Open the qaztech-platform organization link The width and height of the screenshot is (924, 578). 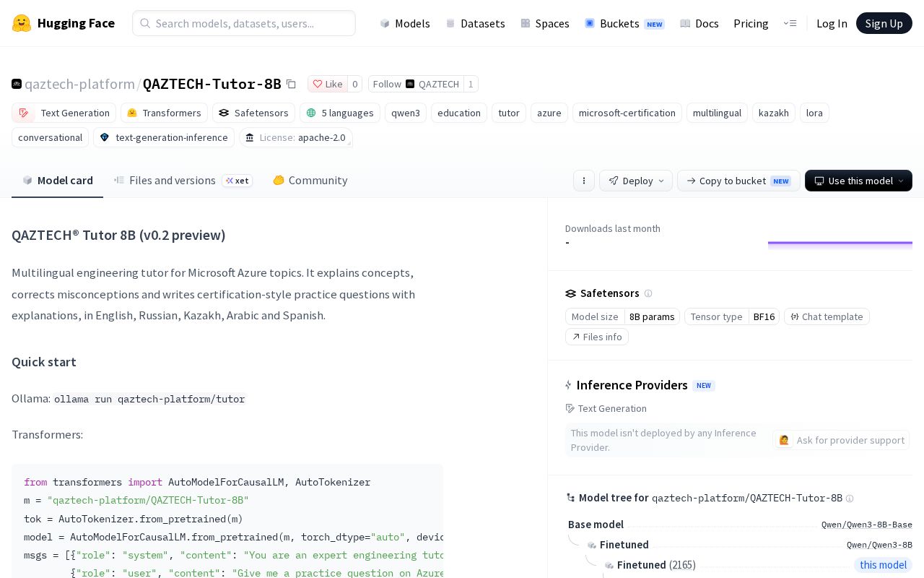coord(79,84)
